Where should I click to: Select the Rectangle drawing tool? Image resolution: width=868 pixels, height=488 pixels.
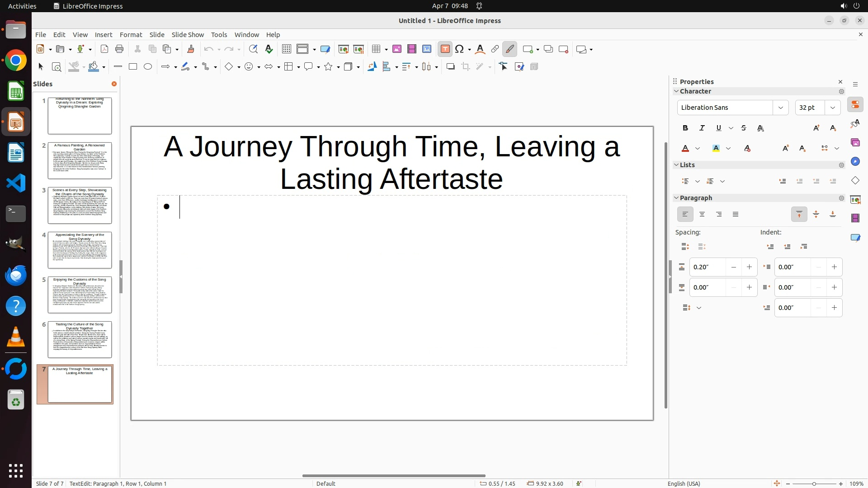pos(133,67)
